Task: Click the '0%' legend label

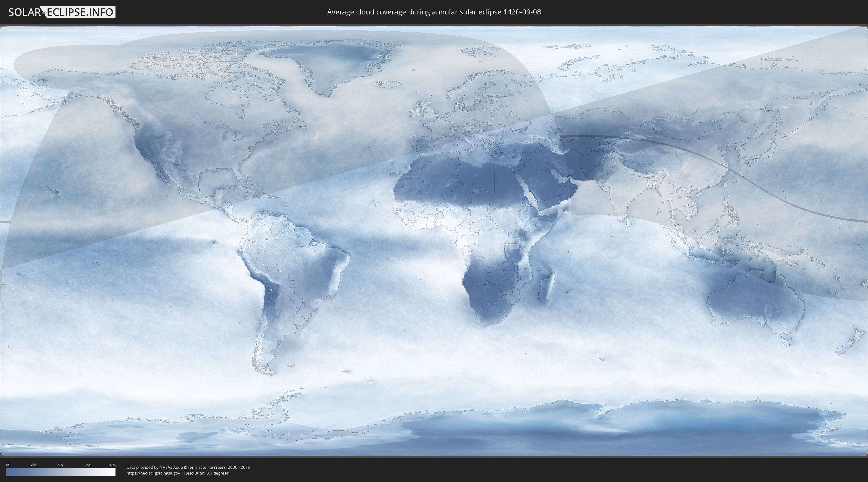Action: click(8, 465)
